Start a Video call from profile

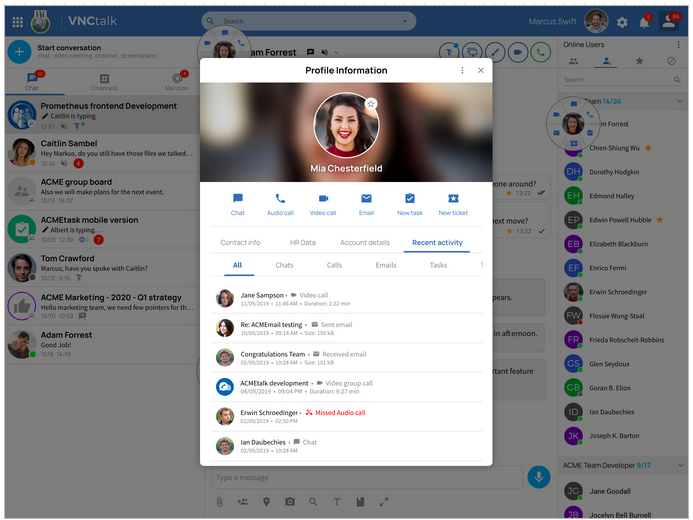tap(323, 204)
